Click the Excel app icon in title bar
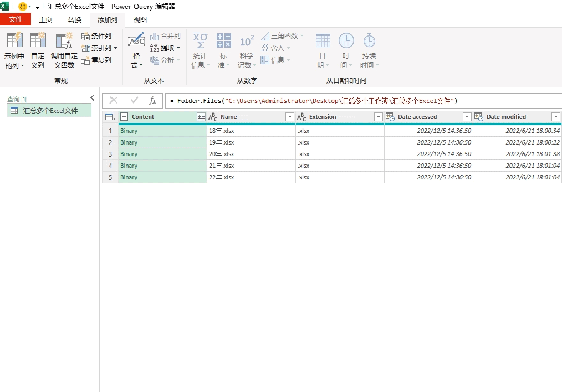 [4, 6]
